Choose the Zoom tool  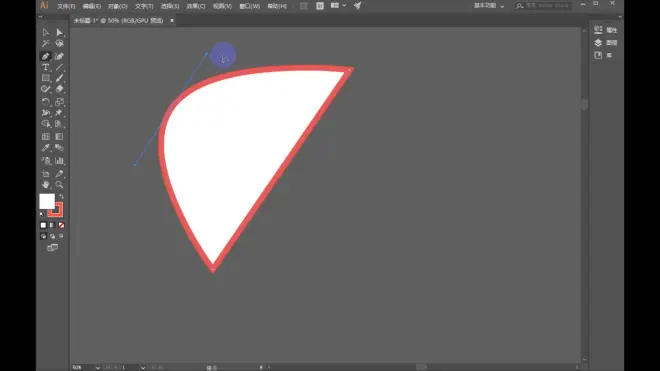click(x=59, y=185)
